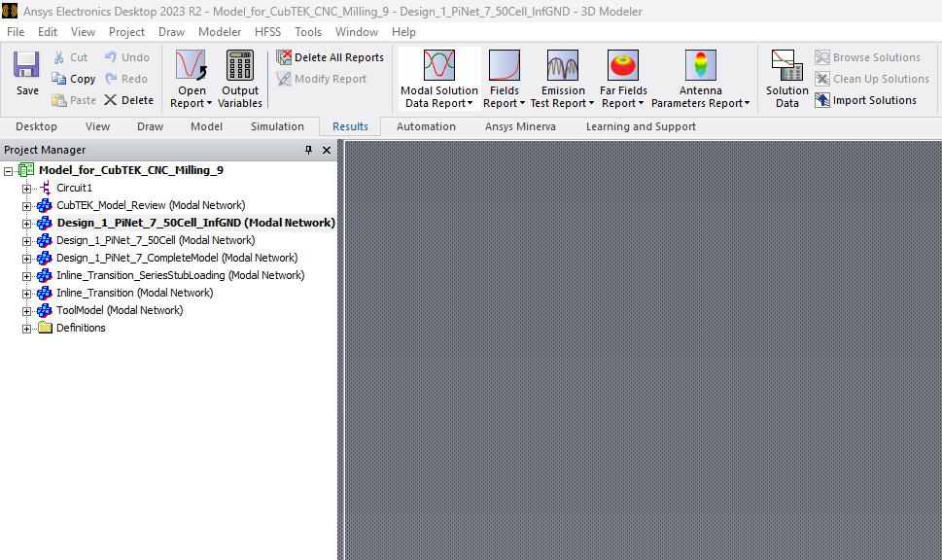Screen dimensions: 942x560
Task: Expand Design_1_PiNet_7_50Cell_InfGND node
Action: coord(26,224)
